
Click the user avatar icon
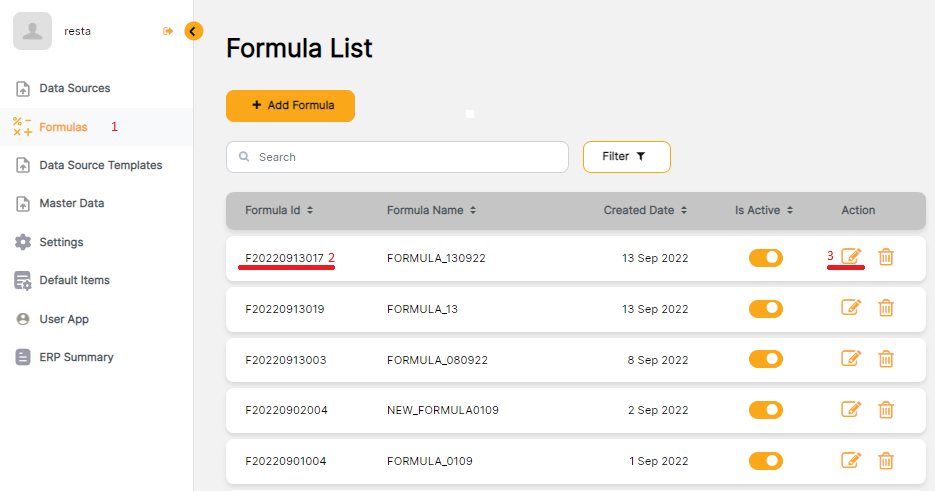[32, 30]
